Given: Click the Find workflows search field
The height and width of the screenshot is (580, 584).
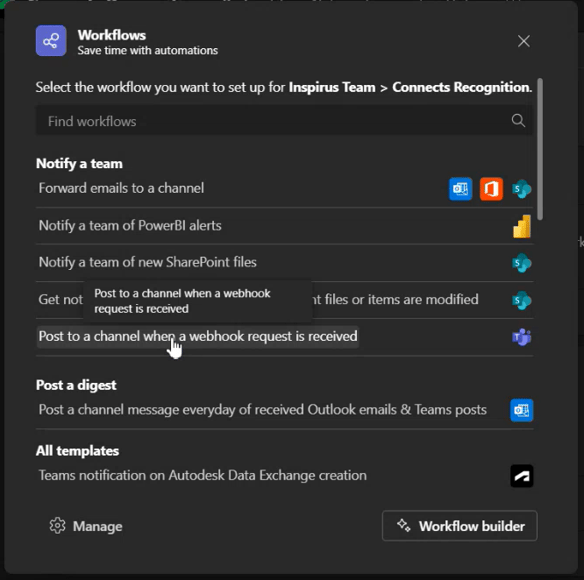Looking at the screenshot, I should point(285,121).
